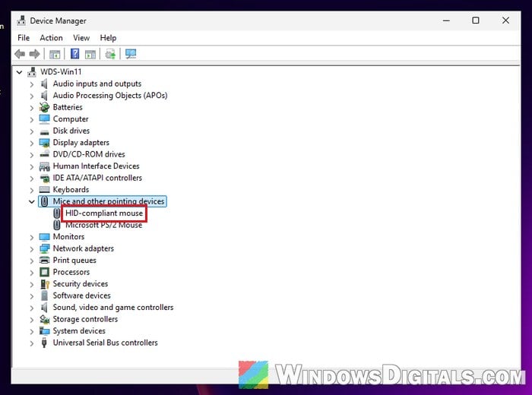Click the scan for hardware changes icon
This screenshot has height=395, width=532.
pos(131,54)
